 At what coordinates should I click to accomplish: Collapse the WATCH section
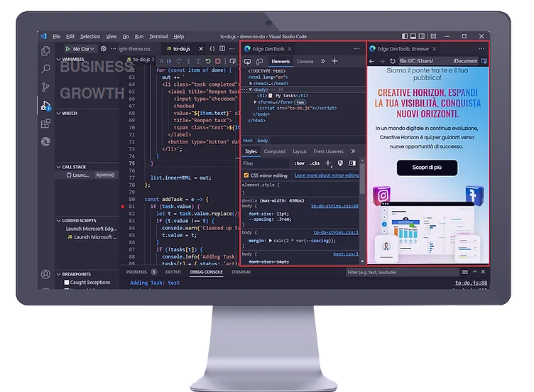(58, 113)
